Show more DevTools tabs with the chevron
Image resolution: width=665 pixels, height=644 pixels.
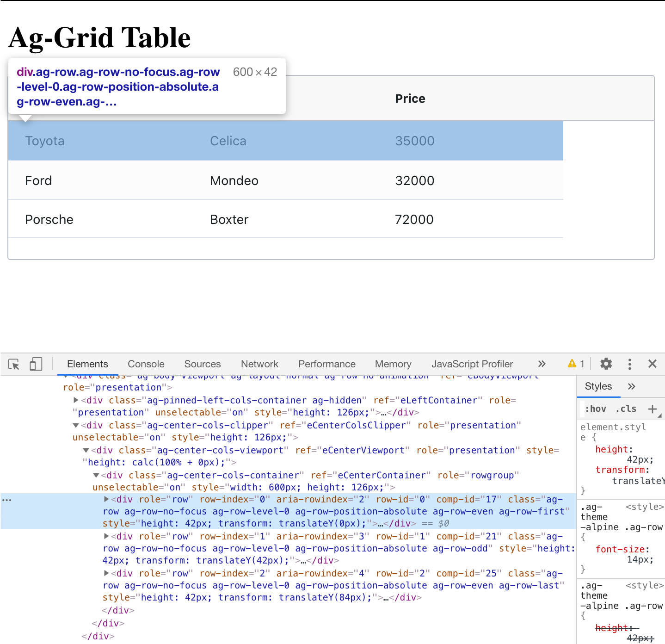[542, 364]
